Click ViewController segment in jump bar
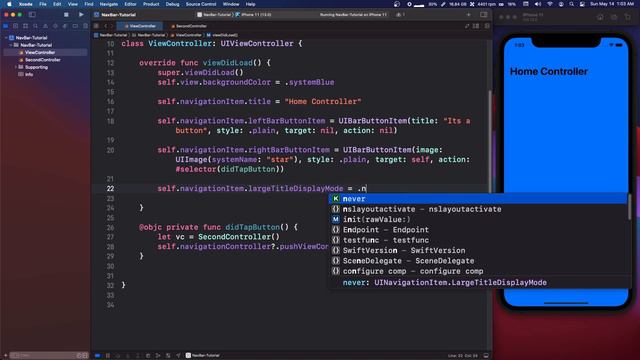This screenshot has width=640, height=360. (x=186, y=35)
